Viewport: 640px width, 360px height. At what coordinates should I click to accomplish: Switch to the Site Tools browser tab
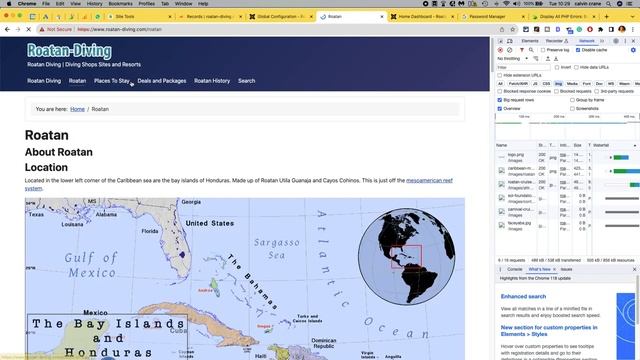click(140, 17)
